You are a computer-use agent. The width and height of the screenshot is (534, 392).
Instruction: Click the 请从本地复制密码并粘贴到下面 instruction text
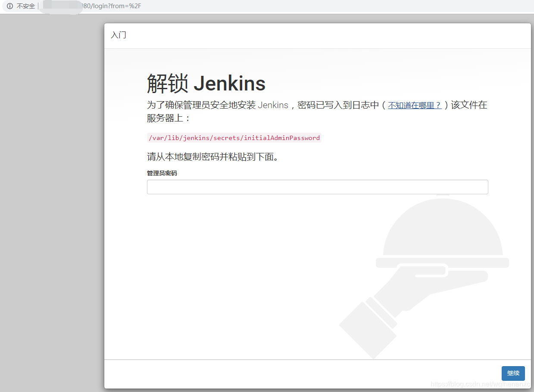coord(213,157)
